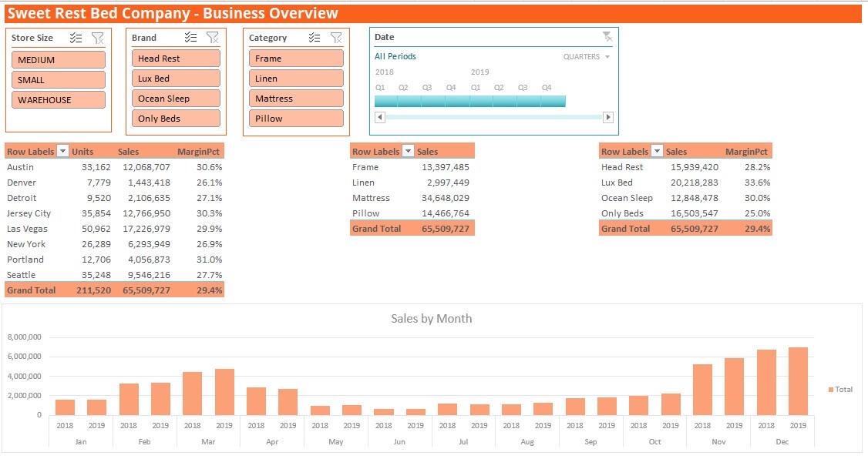The width and height of the screenshot is (868, 459).
Task: Open Row Labels dropdown in category table
Action: click(x=408, y=152)
